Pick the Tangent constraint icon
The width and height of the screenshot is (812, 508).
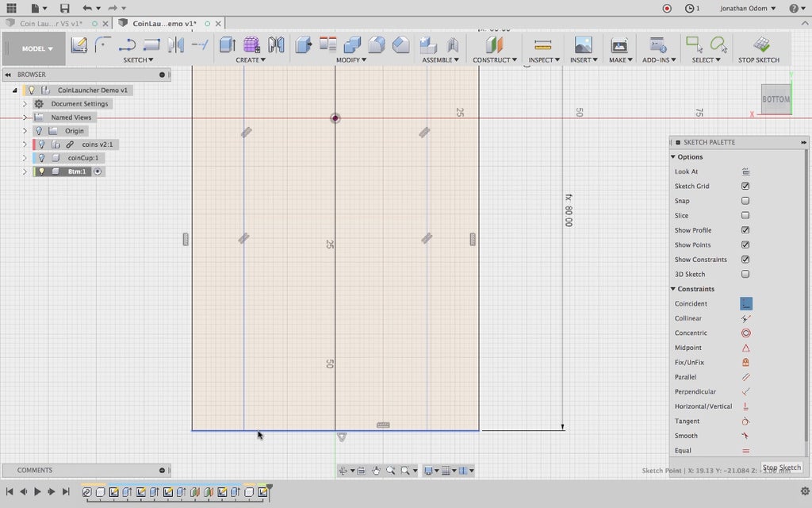click(x=745, y=421)
